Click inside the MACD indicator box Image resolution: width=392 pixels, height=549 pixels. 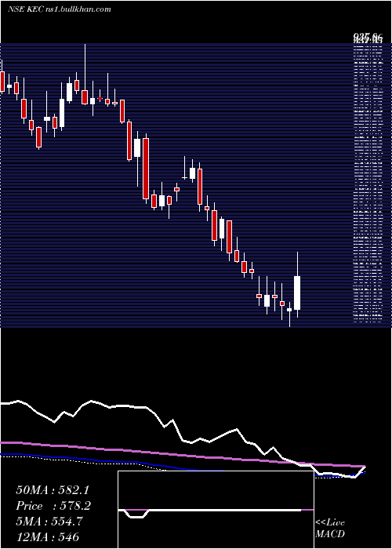tap(216, 510)
